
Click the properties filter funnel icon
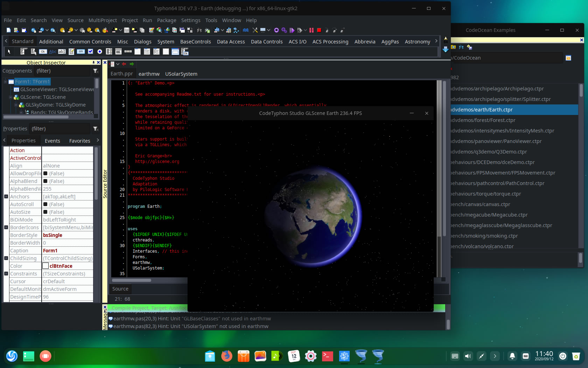(x=96, y=129)
